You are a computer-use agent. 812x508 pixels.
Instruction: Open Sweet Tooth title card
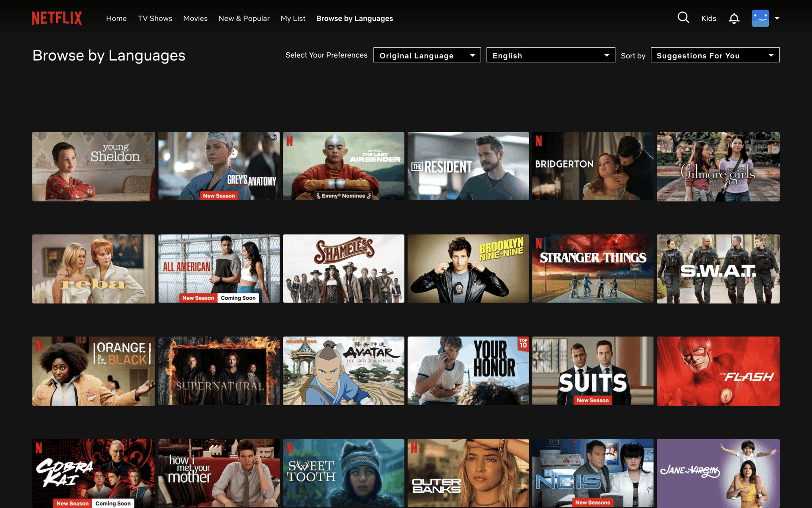point(343,473)
